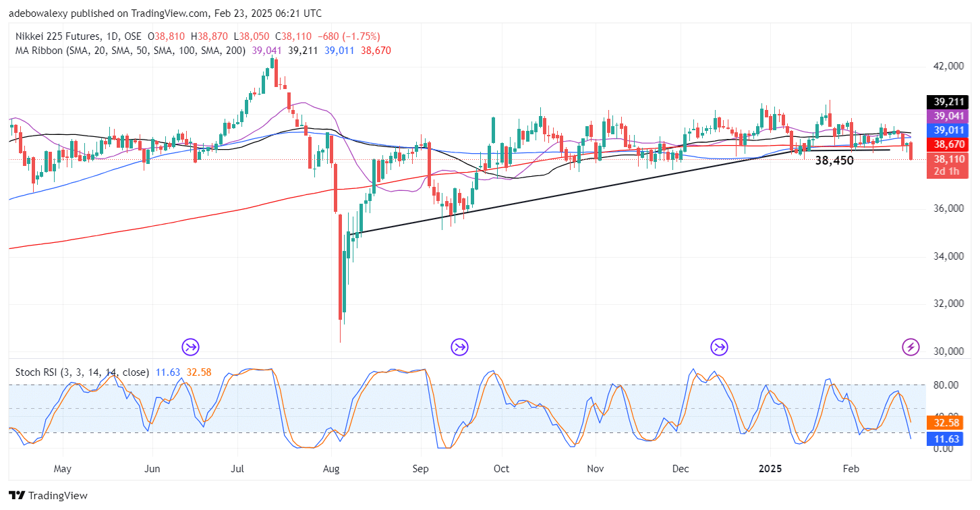Click the TradingView logo at bottom left

49,496
